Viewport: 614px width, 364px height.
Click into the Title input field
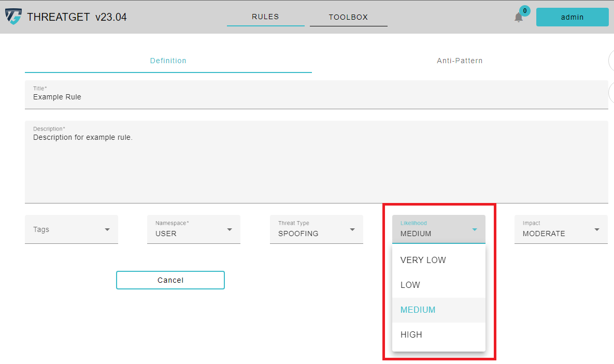(316, 97)
